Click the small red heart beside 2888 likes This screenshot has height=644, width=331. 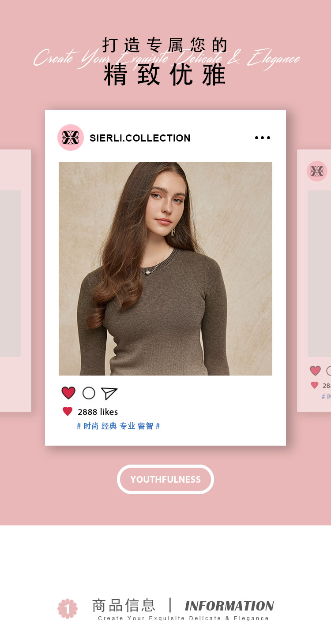[68, 412]
